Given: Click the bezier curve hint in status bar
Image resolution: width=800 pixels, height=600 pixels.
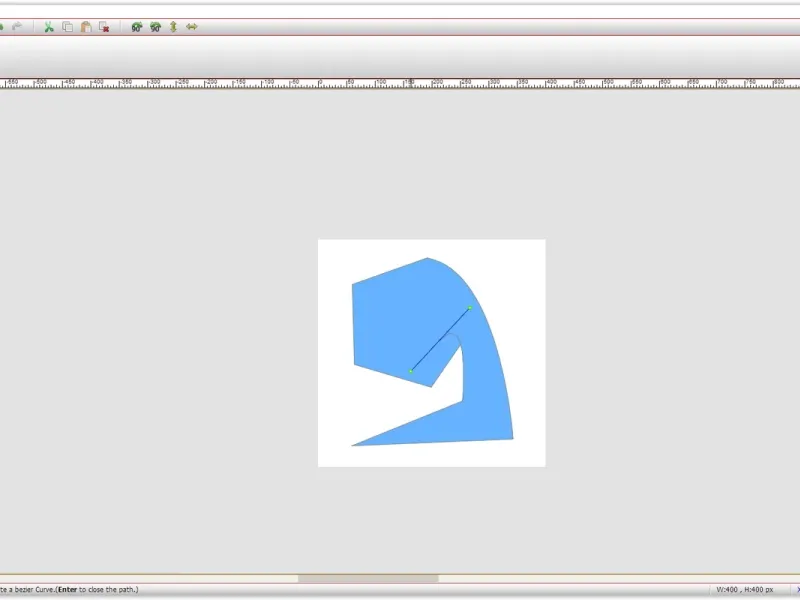Looking at the screenshot, I should [69, 589].
